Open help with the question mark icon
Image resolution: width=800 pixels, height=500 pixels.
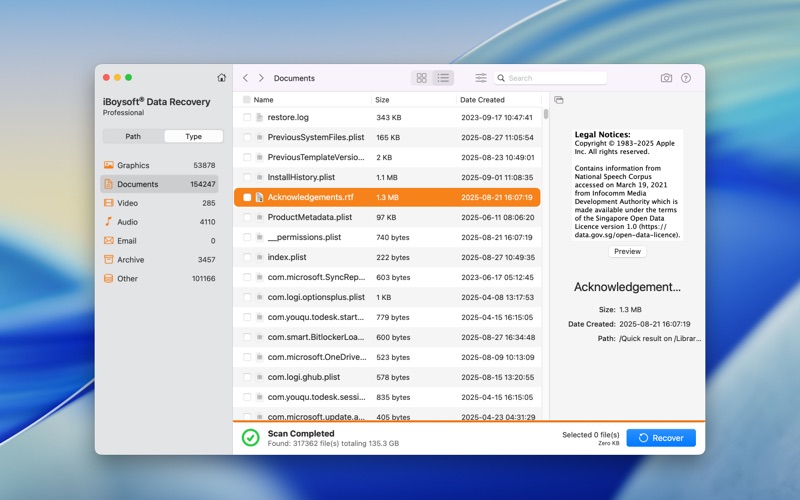[x=686, y=78]
